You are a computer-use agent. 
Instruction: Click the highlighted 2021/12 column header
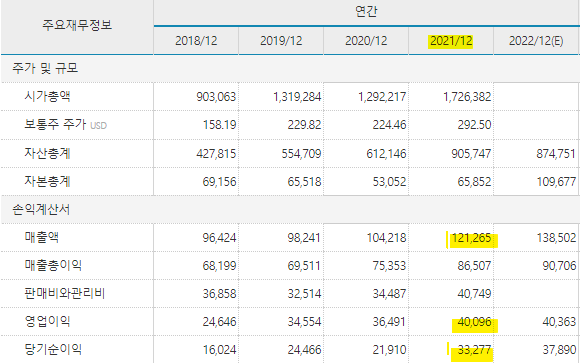[451, 41]
